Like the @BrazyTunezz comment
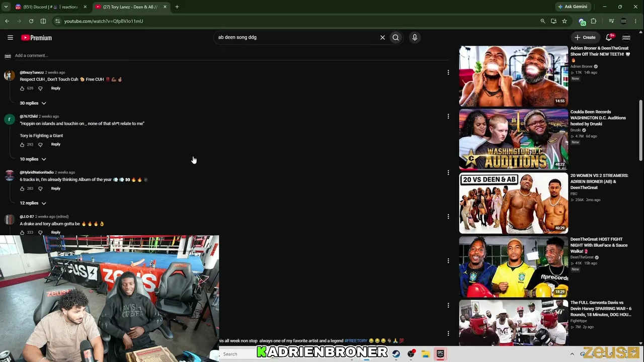Image resolution: width=644 pixels, height=362 pixels. 22,88
